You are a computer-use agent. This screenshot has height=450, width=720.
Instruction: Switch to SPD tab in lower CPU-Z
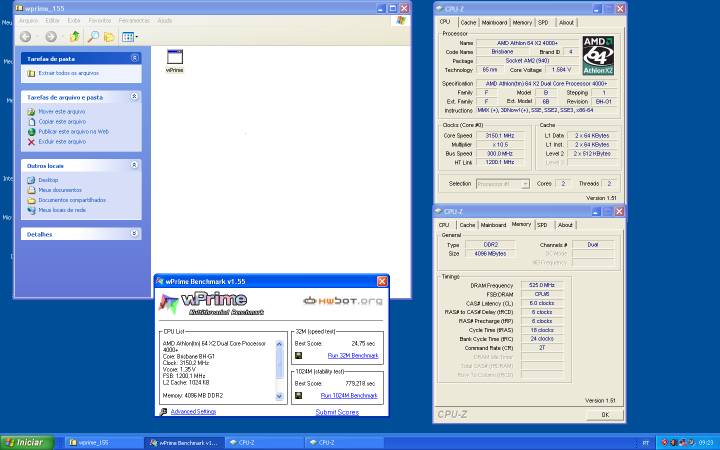(542, 225)
